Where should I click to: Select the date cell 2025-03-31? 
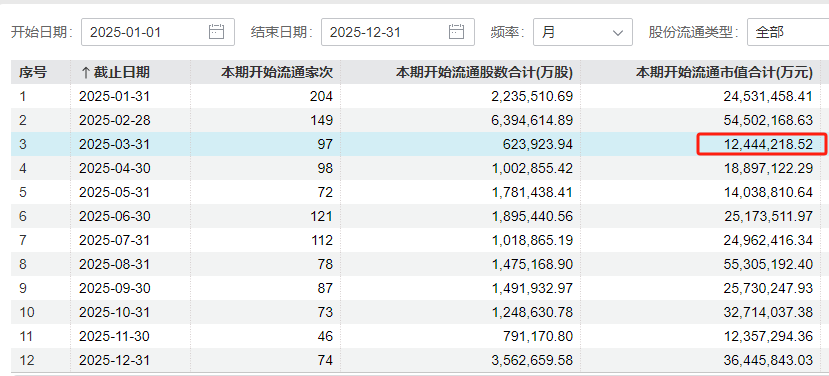tap(115, 144)
